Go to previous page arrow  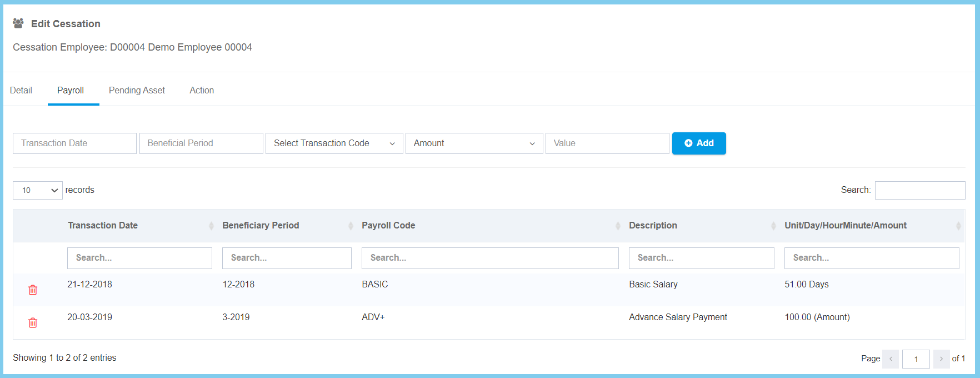tap(891, 359)
